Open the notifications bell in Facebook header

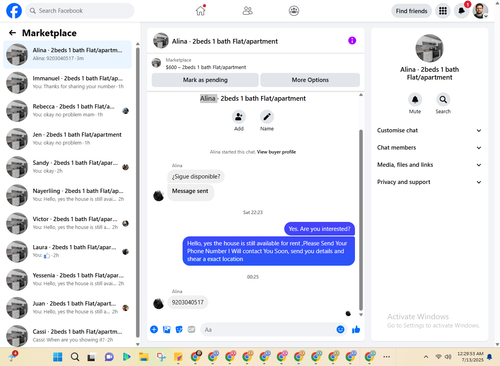coord(461,11)
